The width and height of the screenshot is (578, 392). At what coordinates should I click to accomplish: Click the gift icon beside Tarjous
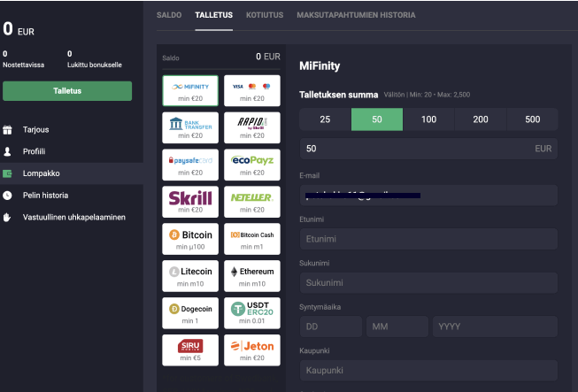point(7,130)
